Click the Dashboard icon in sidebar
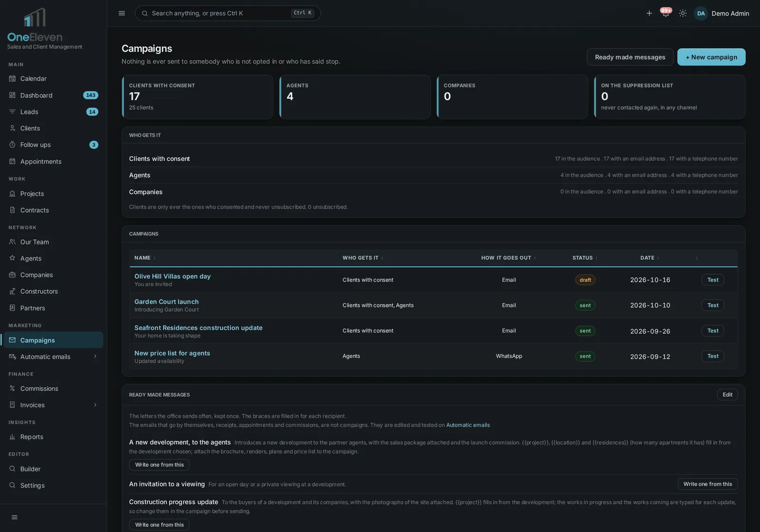Viewport: 760px width, 532px height. tap(12, 95)
